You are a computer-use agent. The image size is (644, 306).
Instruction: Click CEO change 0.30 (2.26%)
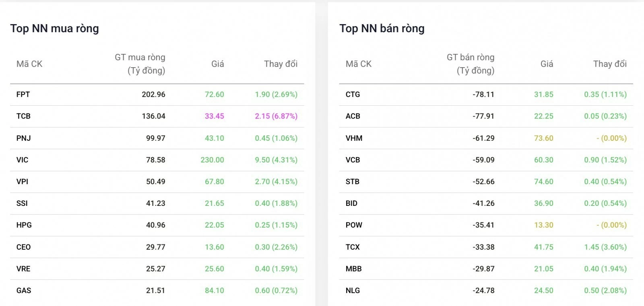coord(276,247)
